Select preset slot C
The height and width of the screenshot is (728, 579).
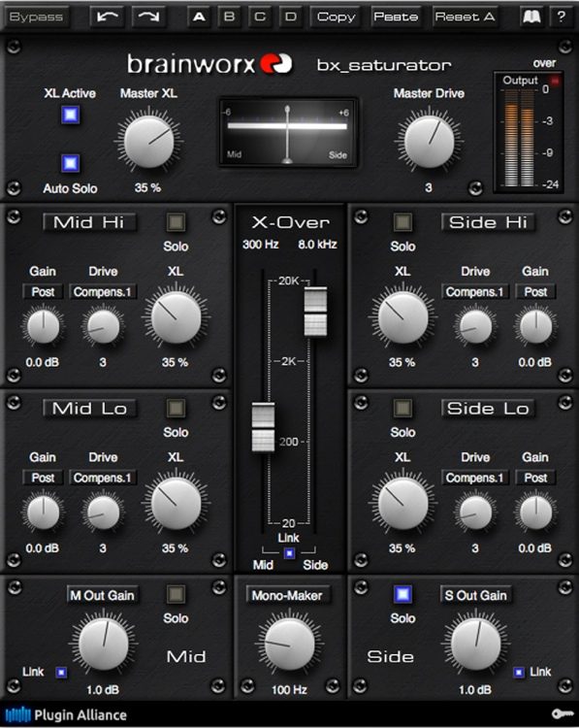coord(260,17)
